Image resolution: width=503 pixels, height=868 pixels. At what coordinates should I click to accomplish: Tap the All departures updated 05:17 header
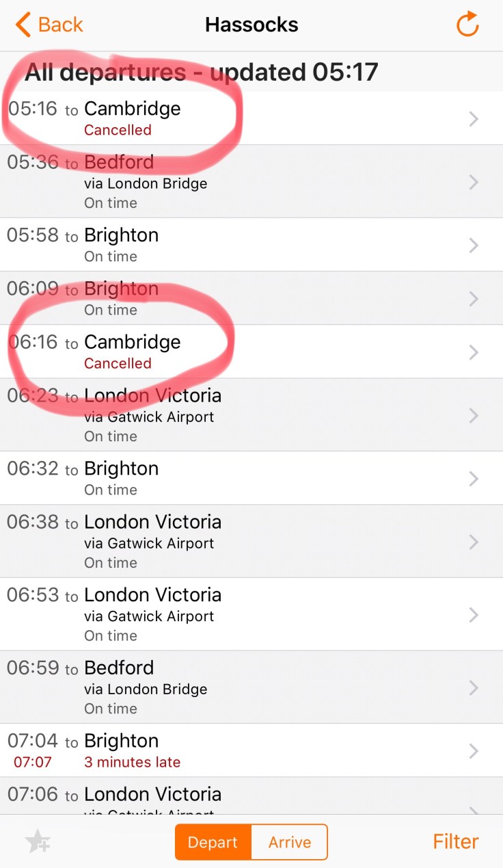tap(202, 72)
